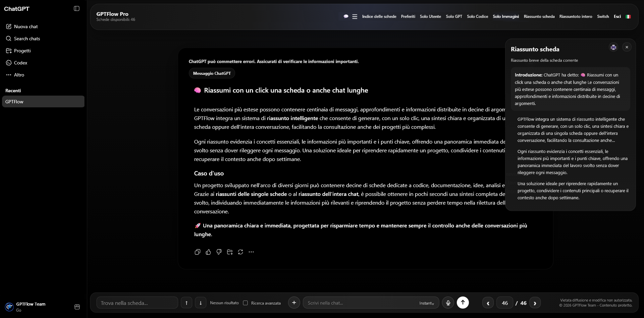Give thumbs down to the response
Viewport: 644px width, 318px height.
click(219, 252)
